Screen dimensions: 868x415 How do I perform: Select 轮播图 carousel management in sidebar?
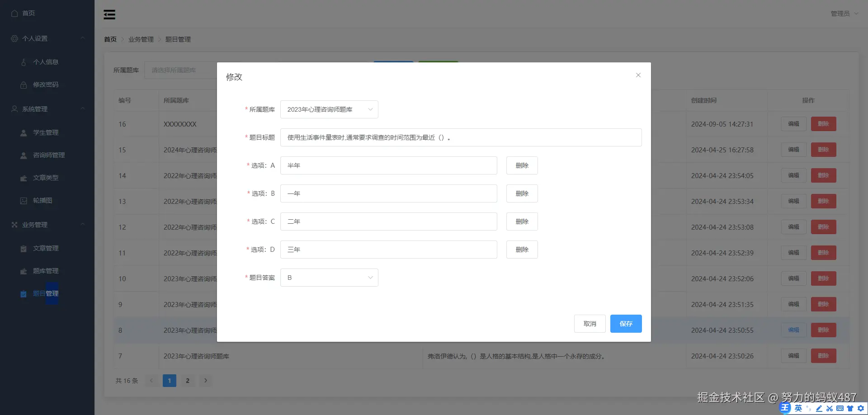tap(42, 200)
